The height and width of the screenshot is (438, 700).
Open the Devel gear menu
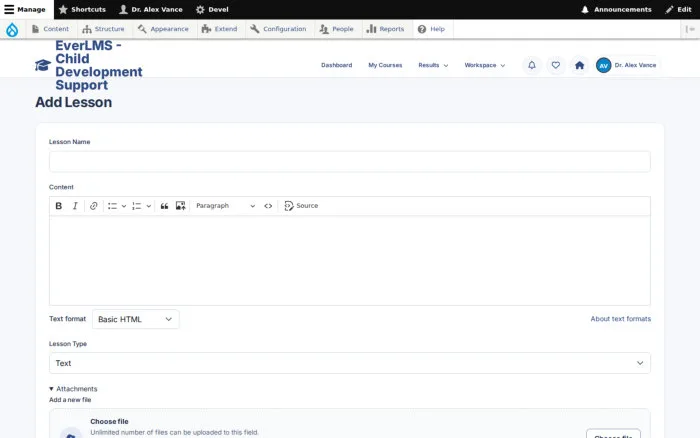212,9
